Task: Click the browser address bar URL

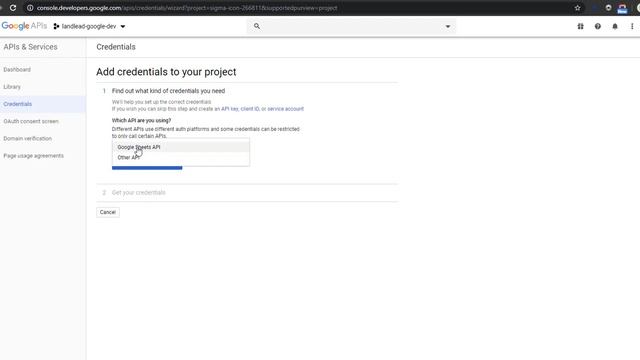Action: pos(187,8)
